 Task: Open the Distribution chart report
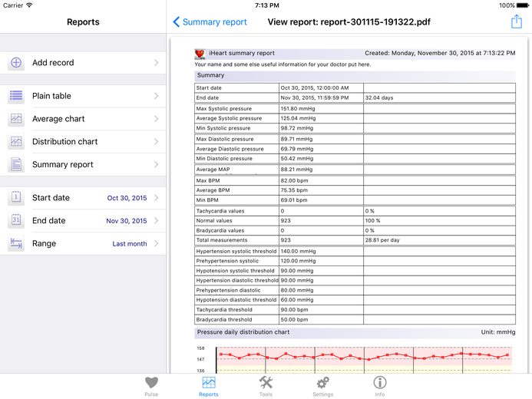[x=83, y=141]
